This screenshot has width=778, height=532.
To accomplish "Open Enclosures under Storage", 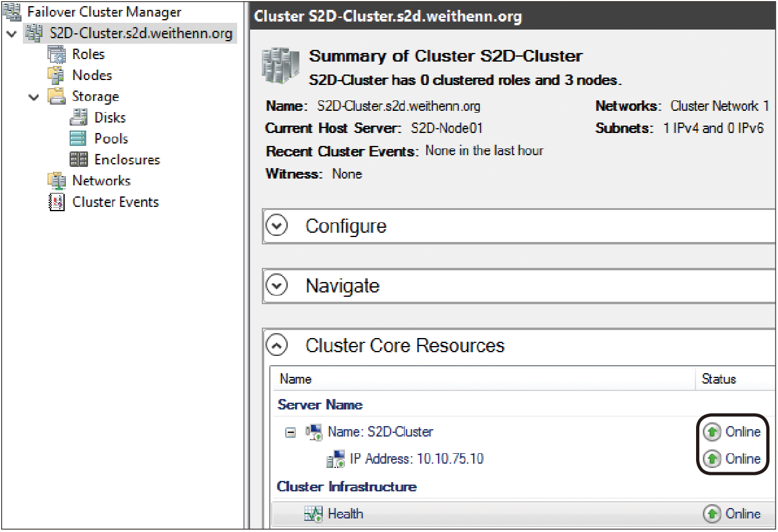I will click(127, 159).
